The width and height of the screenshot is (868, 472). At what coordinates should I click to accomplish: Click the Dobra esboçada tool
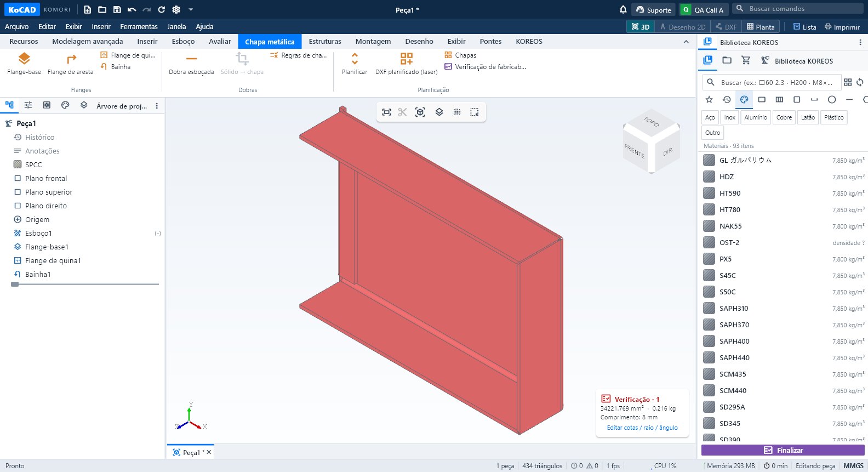click(x=191, y=64)
